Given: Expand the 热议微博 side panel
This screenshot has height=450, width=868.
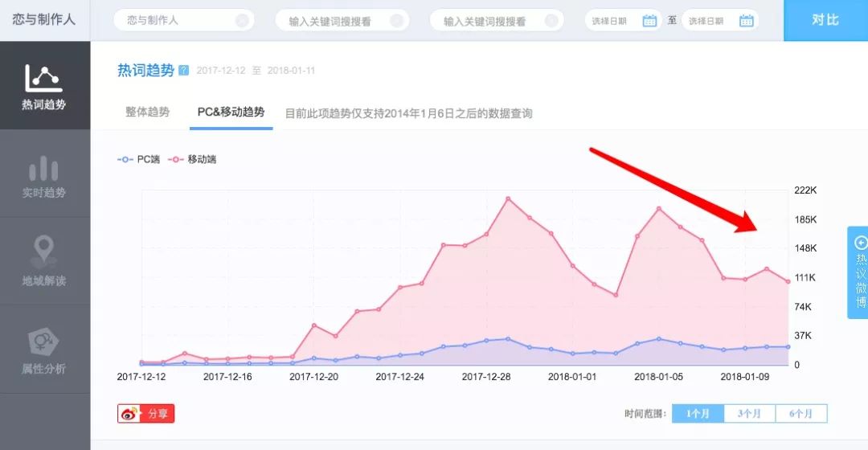Looking at the screenshot, I should pos(858,272).
